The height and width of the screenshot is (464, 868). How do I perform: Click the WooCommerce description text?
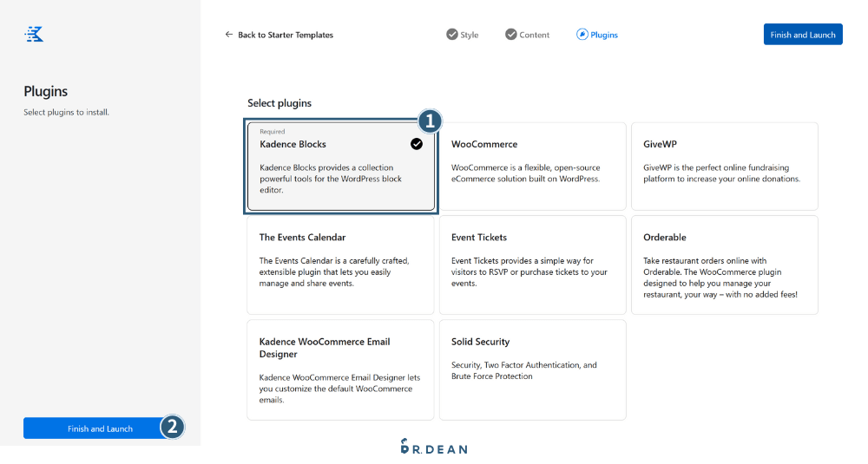[x=525, y=173]
